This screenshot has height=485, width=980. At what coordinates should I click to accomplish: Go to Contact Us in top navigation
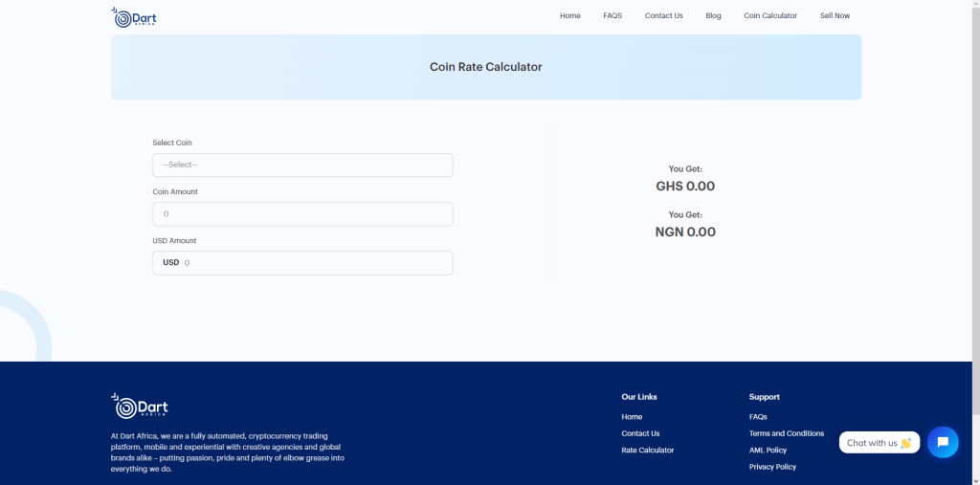click(664, 15)
